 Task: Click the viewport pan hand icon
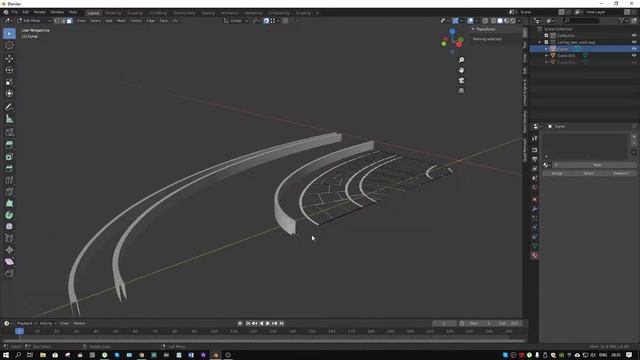[461, 70]
